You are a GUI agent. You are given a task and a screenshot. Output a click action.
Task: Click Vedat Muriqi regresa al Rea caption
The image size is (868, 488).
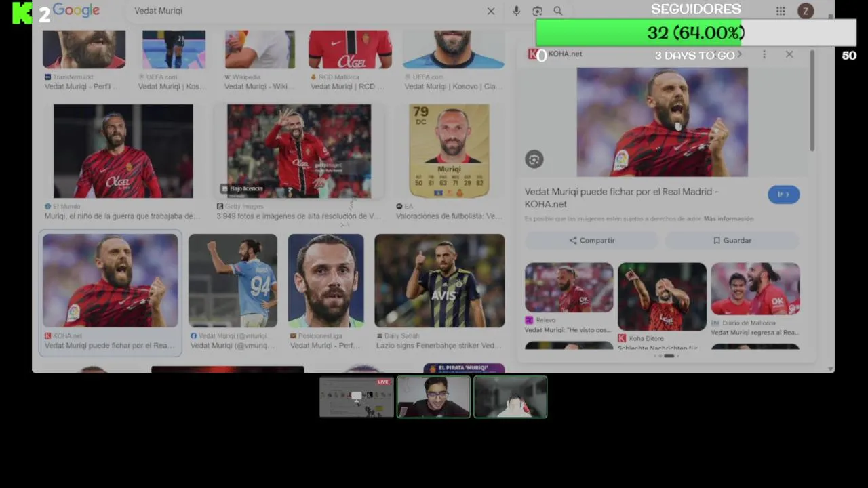pyautogui.click(x=755, y=333)
